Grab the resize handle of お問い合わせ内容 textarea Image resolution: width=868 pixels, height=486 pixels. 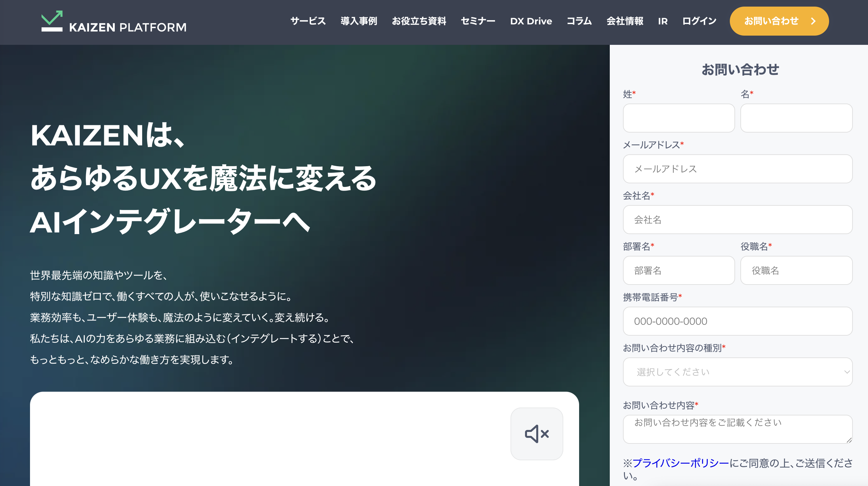[849, 440]
